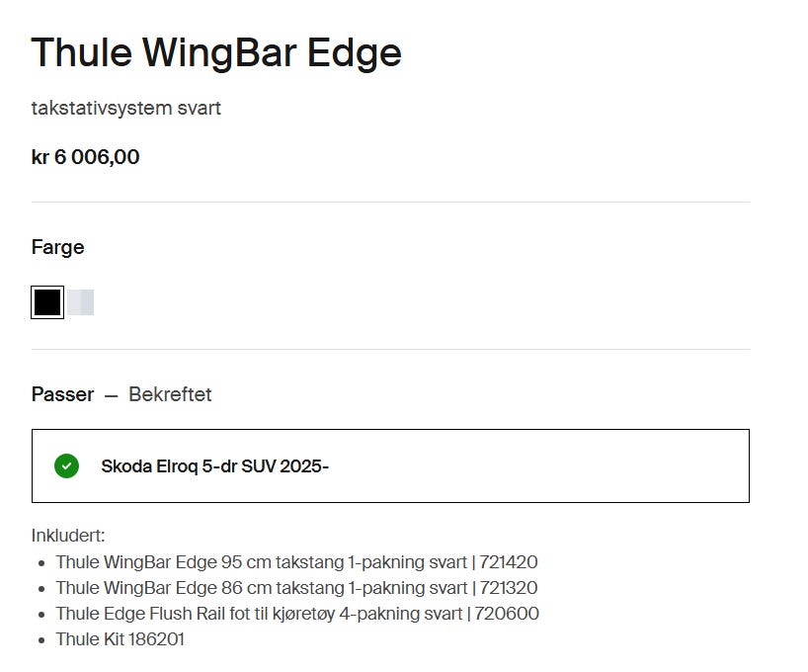Click the divider line below the price
Viewport: 808px width, 672px height.
click(x=390, y=202)
